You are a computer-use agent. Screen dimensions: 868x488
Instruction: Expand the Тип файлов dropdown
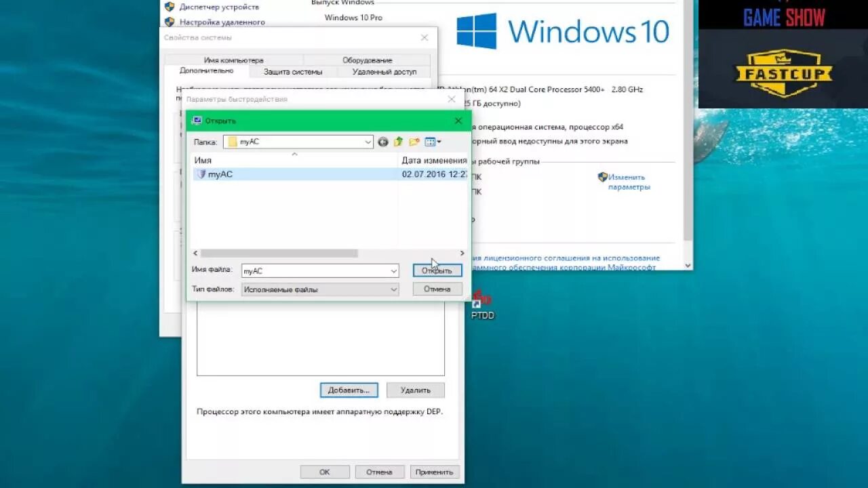[393, 289]
